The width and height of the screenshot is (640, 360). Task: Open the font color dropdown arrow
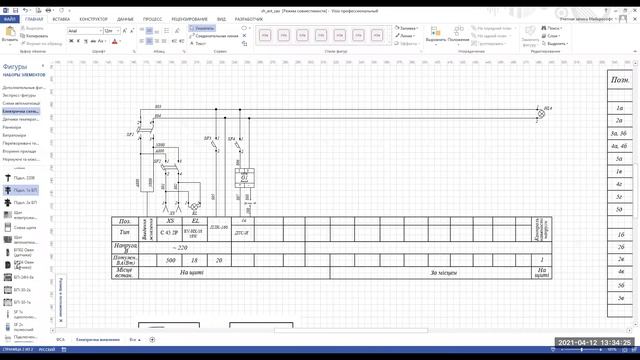pos(120,41)
